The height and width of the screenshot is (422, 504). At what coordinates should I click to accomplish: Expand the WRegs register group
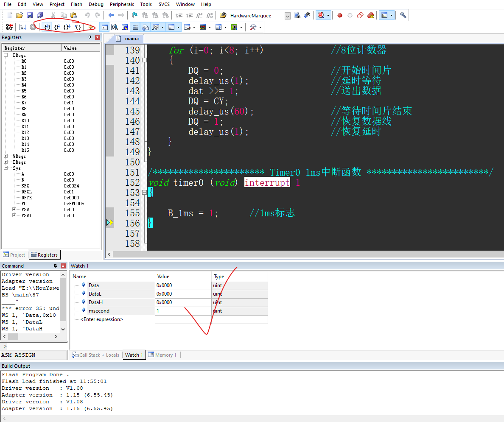tap(6, 156)
